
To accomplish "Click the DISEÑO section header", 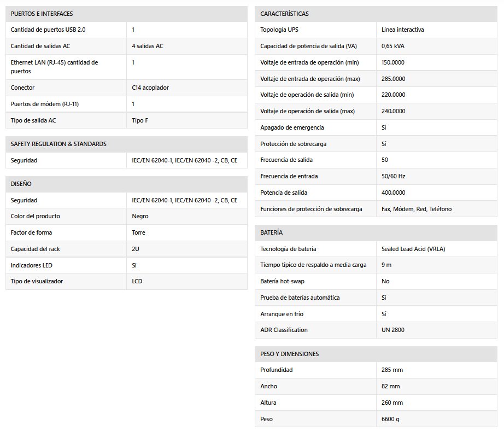I will [x=21, y=184].
